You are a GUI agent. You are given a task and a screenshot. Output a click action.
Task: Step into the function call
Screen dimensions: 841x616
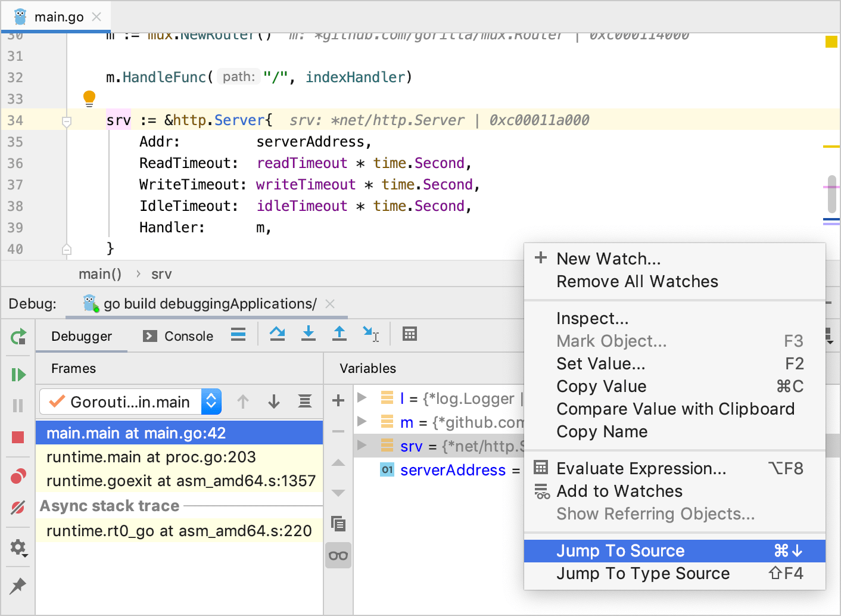pyautogui.click(x=308, y=334)
